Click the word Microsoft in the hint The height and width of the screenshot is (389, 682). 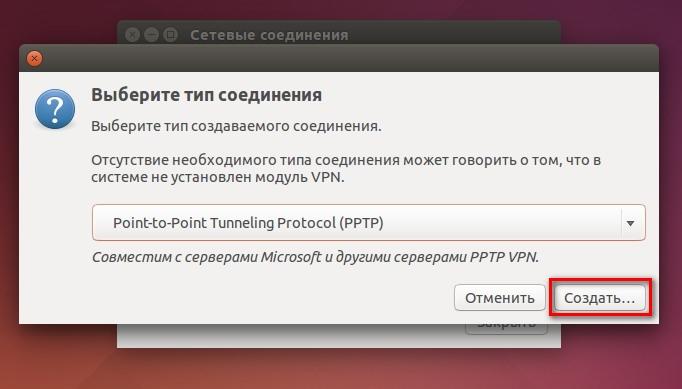291,257
